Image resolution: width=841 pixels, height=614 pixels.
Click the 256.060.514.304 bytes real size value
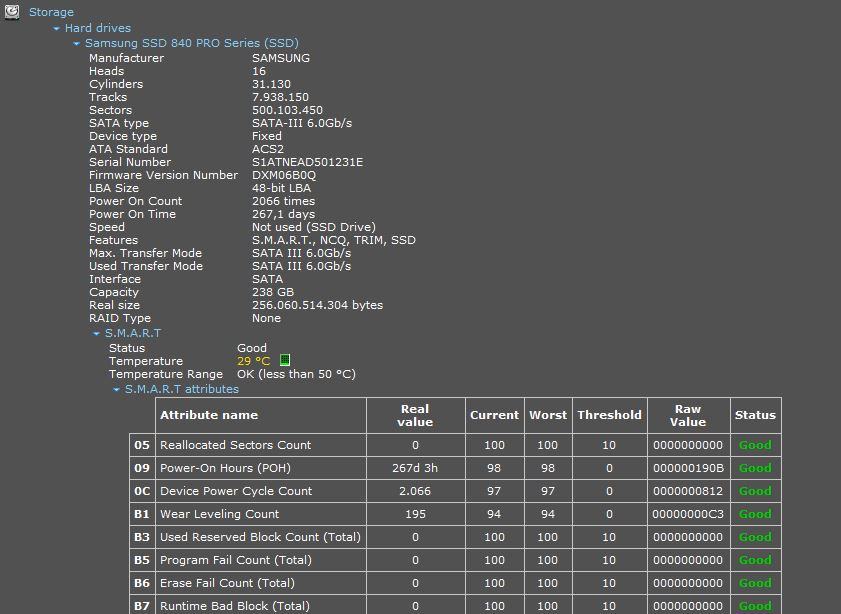[318, 305]
